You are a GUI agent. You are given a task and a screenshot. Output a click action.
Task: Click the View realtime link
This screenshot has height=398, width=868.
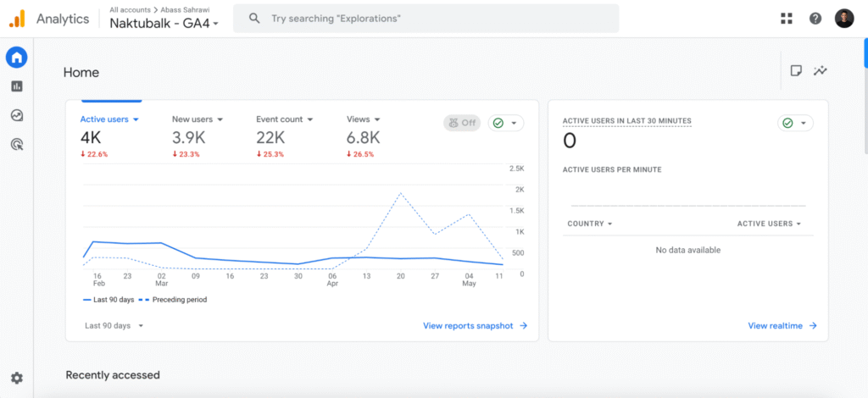(782, 325)
